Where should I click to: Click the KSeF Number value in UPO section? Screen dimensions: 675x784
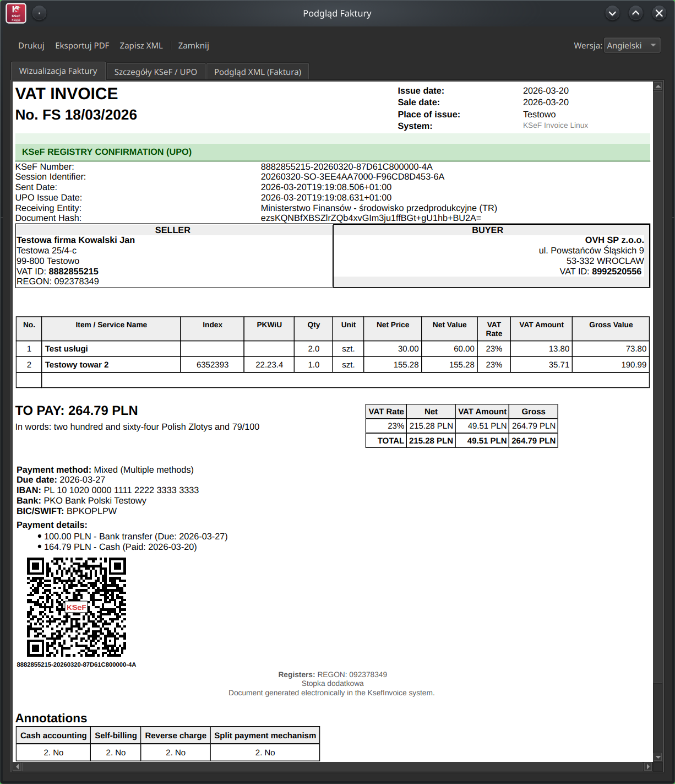click(x=346, y=167)
